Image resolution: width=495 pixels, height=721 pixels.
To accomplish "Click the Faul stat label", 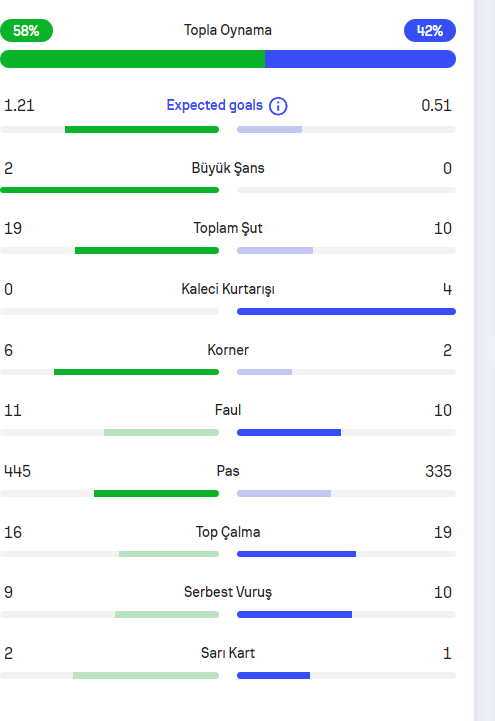I will pos(228,410).
